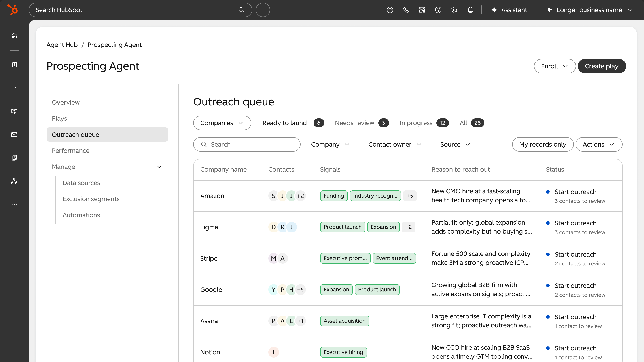Viewport: 644px width, 362px height.
Task: Open the envelope inbox icon in sidebar
Action: point(14,134)
